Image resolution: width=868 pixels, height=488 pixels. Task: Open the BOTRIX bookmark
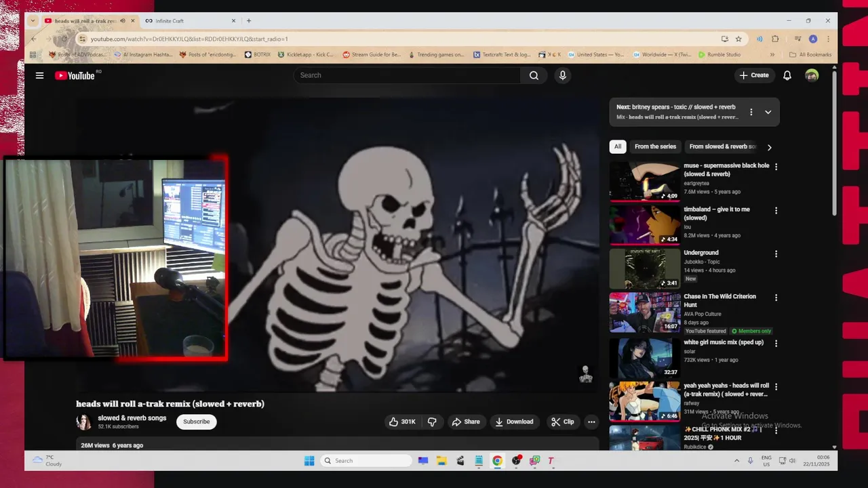(x=258, y=55)
